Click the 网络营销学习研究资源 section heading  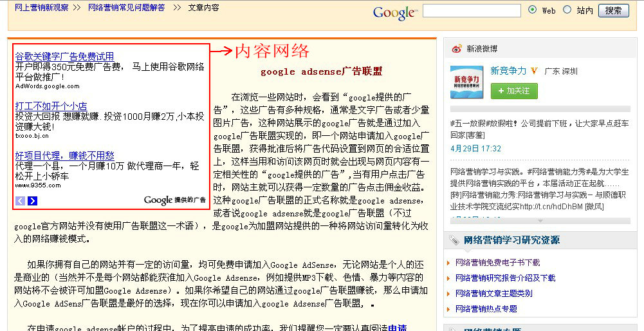511,240
